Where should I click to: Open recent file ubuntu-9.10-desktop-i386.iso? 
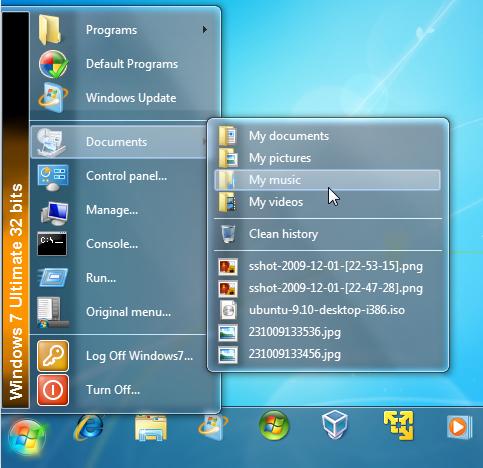tap(328, 310)
